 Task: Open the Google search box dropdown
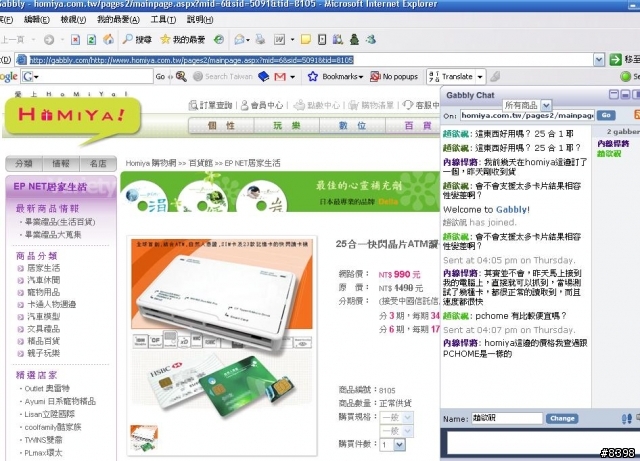[37, 76]
